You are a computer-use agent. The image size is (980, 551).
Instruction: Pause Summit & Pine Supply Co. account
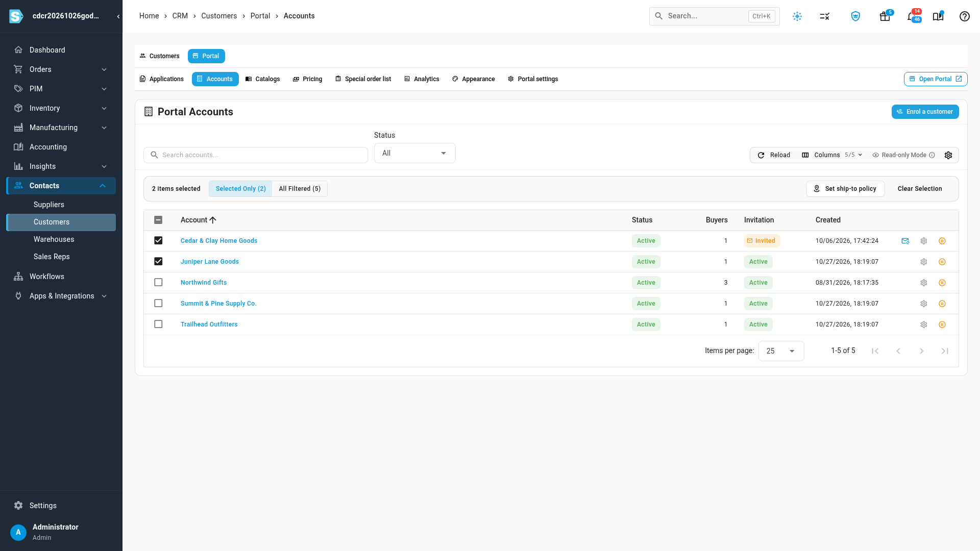coord(942,304)
